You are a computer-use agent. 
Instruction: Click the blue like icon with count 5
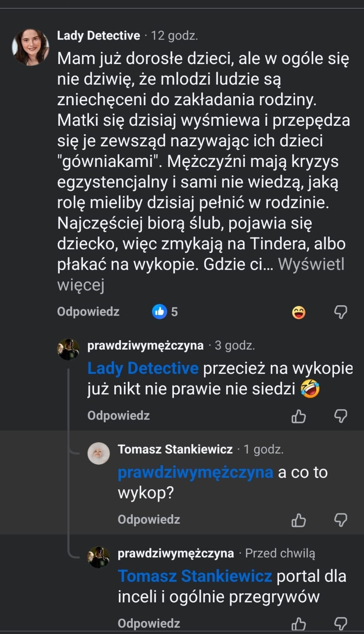point(160,312)
